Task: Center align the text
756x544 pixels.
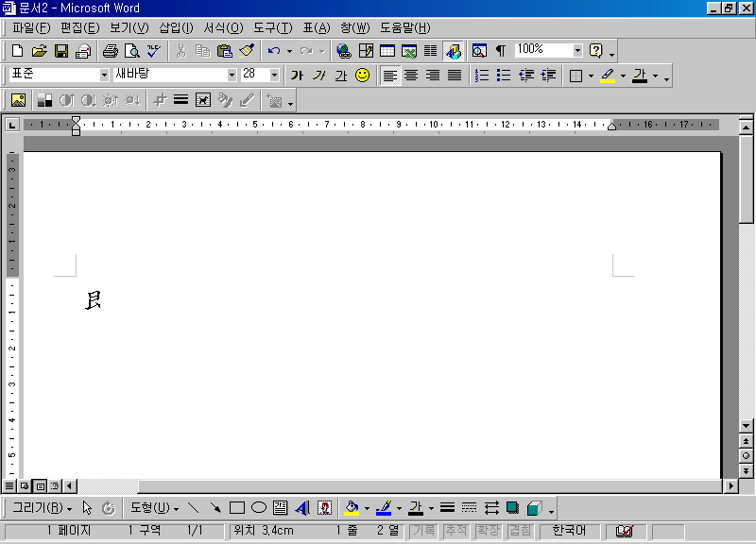Action: tap(411, 76)
